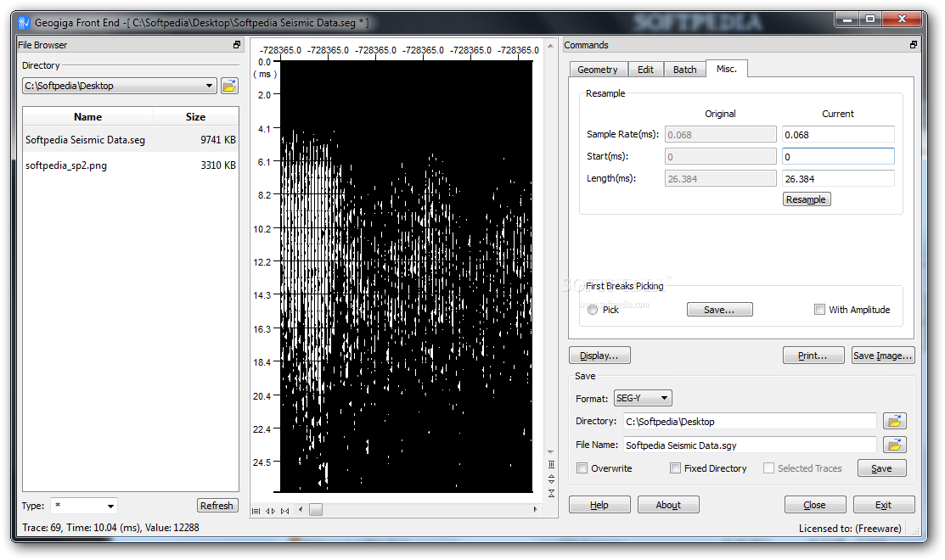The image size is (945, 560).
Task: Sort files by Name column header
Action: [x=88, y=117]
